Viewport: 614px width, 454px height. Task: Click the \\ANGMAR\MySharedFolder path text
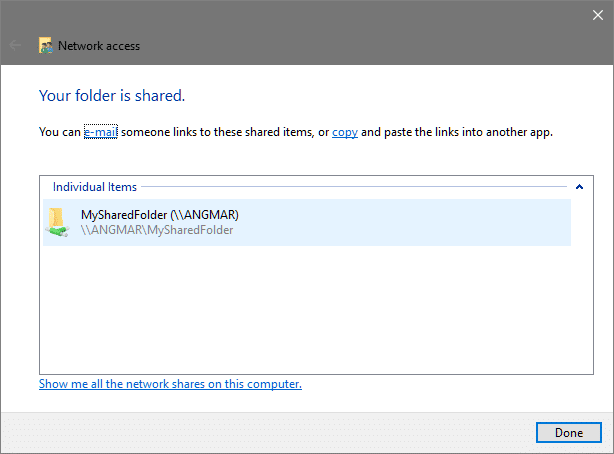[157, 230]
